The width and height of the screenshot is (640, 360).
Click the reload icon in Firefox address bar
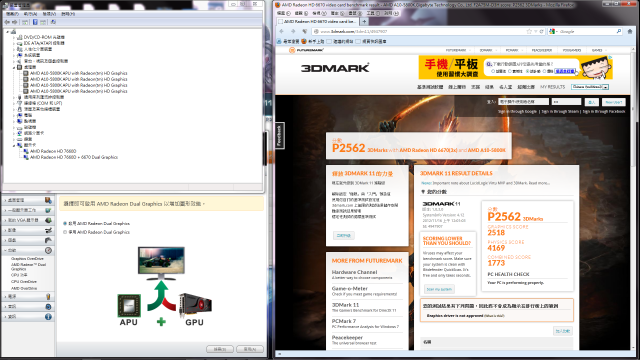(x=542, y=31)
